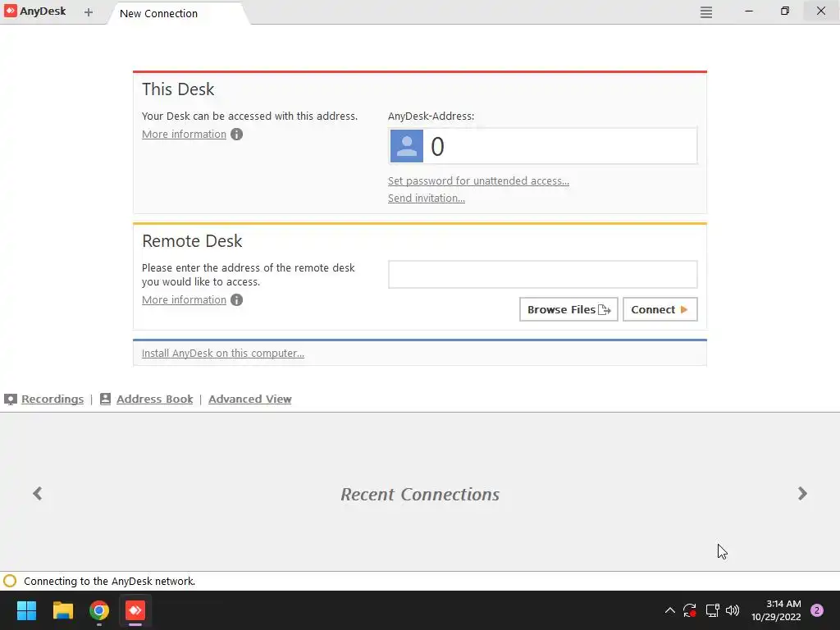Click the remote desk address input field

[543, 274]
